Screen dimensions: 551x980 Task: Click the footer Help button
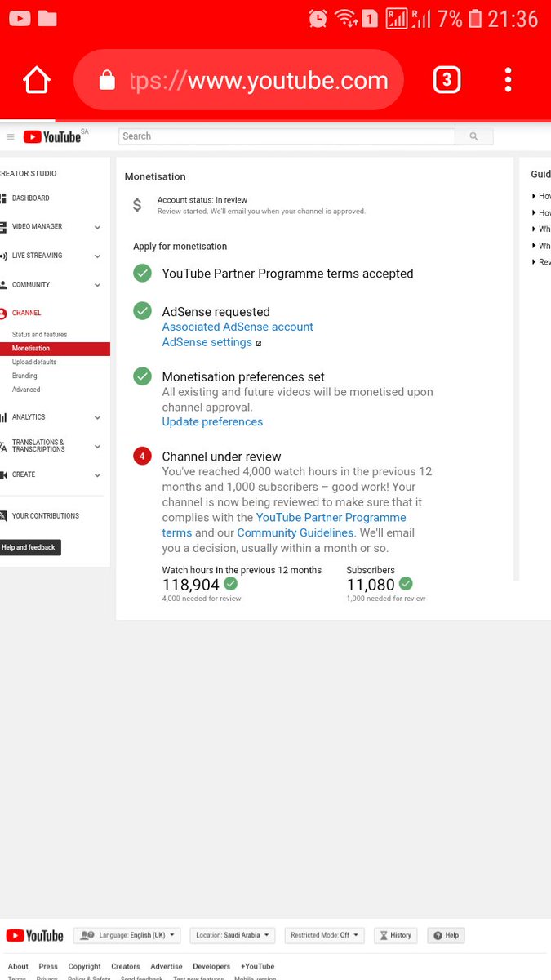tap(446, 935)
